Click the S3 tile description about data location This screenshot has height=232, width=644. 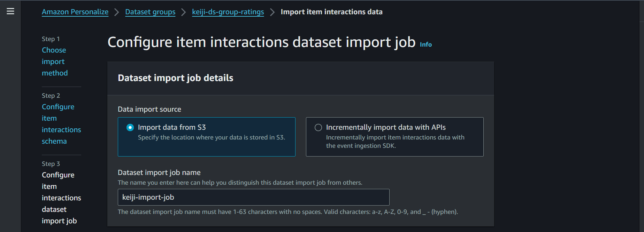[x=211, y=137]
